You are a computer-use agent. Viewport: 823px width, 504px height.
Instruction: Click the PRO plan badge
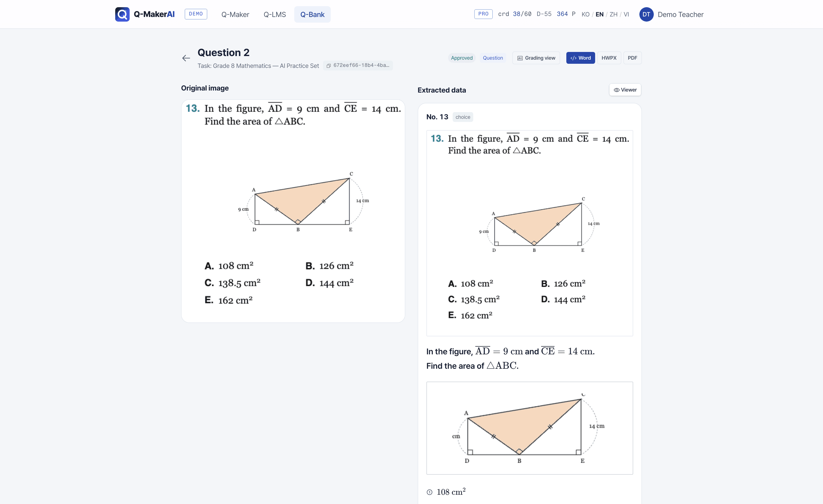tap(483, 14)
